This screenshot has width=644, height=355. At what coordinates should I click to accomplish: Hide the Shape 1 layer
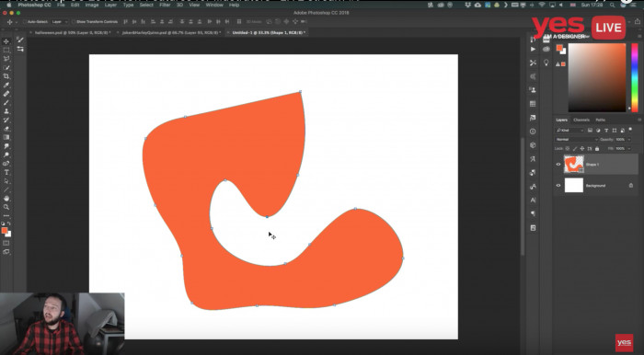(558, 165)
